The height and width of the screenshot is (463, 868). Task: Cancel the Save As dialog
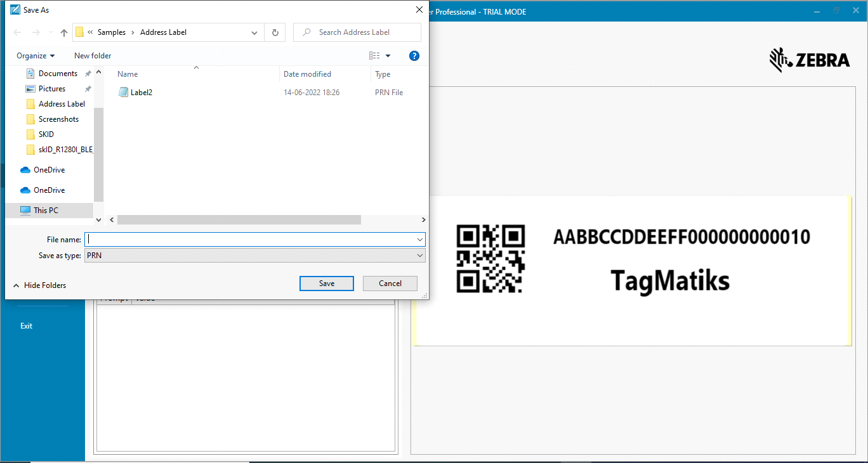coord(390,284)
